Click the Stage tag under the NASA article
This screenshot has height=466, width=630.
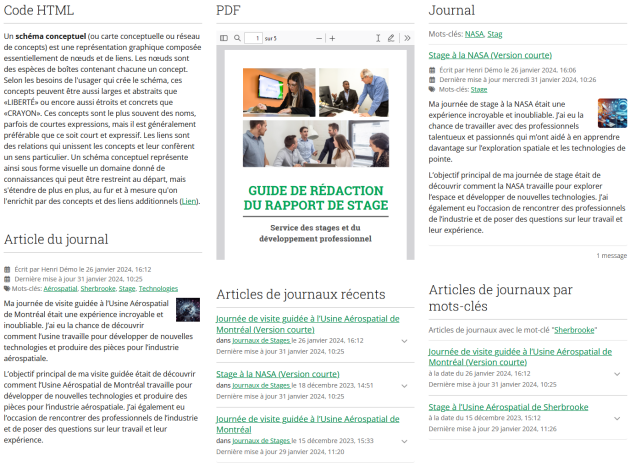(x=479, y=89)
